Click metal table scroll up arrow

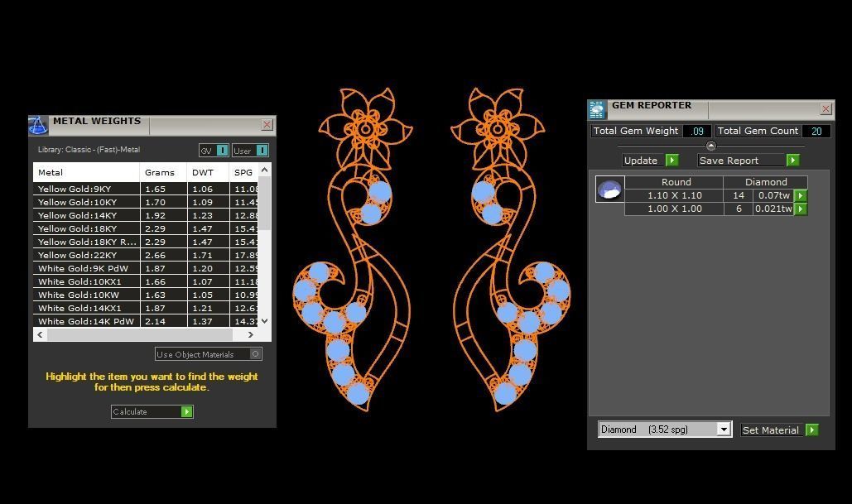(265, 170)
